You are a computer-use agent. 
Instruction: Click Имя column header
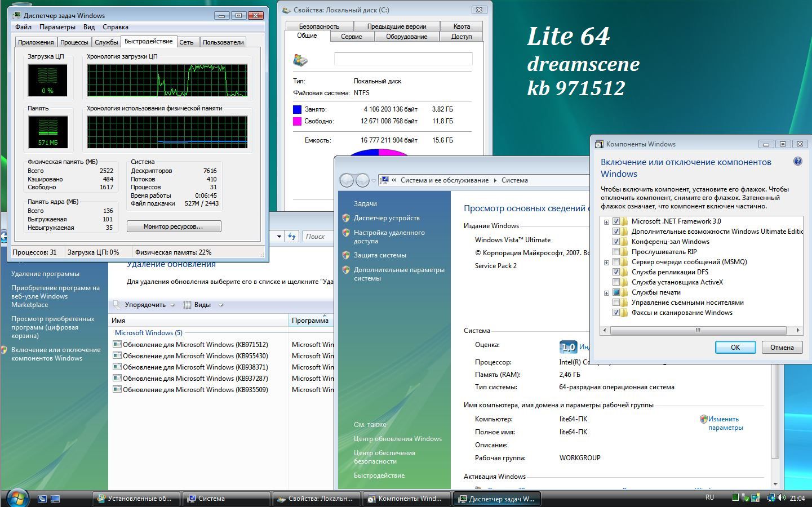[199, 320]
